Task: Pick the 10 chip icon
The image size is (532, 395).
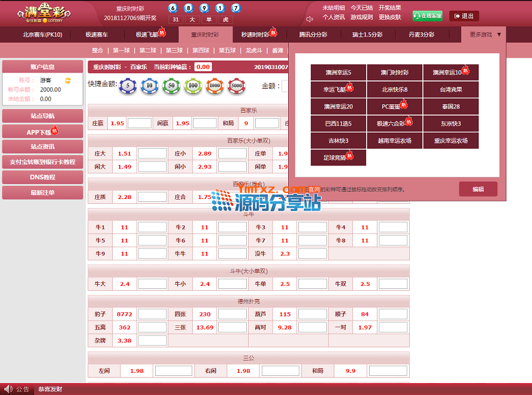Action: pyautogui.click(x=149, y=86)
